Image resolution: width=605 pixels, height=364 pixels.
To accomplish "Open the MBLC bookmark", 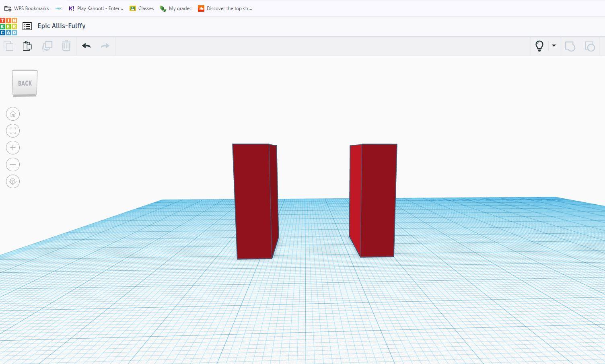I will point(59,8).
